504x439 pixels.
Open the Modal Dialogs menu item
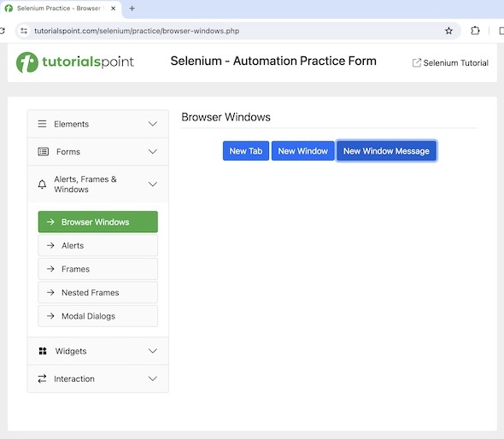click(x=98, y=316)
